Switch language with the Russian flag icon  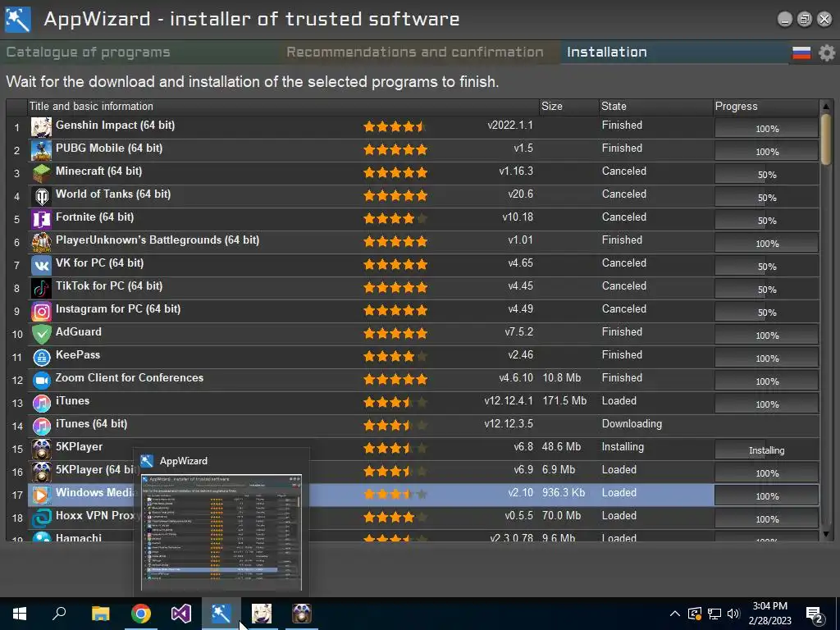click(801, 52)
